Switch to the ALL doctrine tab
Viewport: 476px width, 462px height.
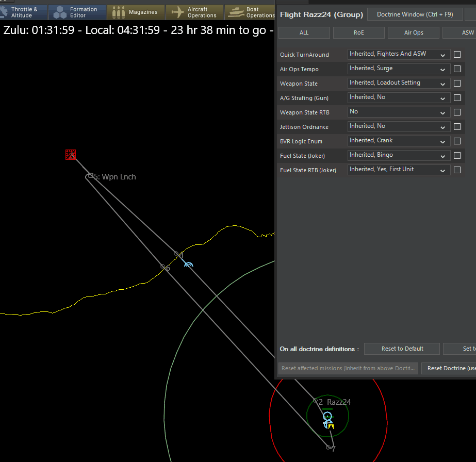[x=304, y=32]
